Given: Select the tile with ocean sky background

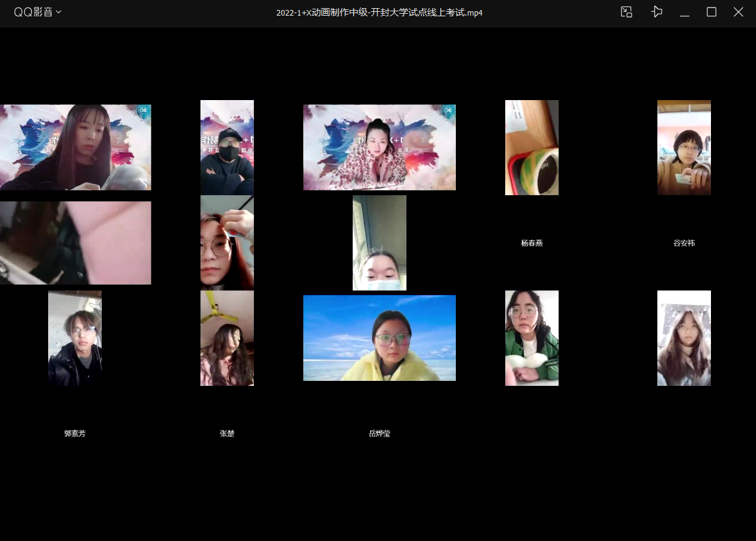Looking at the screenshot, I should (380, 338).
